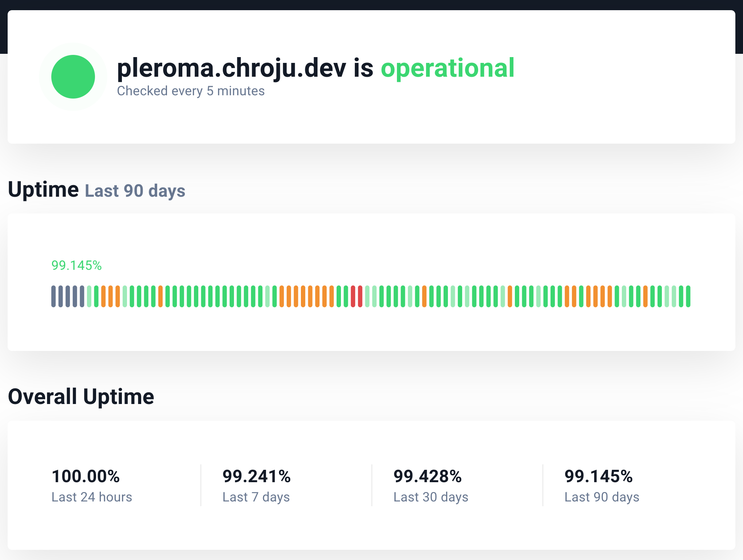Image resolution: width=743 pixels, height=560 pixels.
Task: Click the green operational status circle
Action: 73,77
